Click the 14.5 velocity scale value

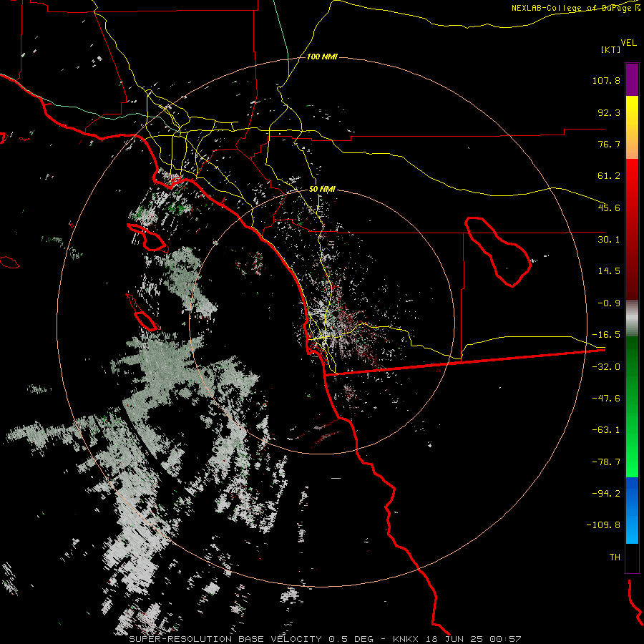(x=609, y=271)
